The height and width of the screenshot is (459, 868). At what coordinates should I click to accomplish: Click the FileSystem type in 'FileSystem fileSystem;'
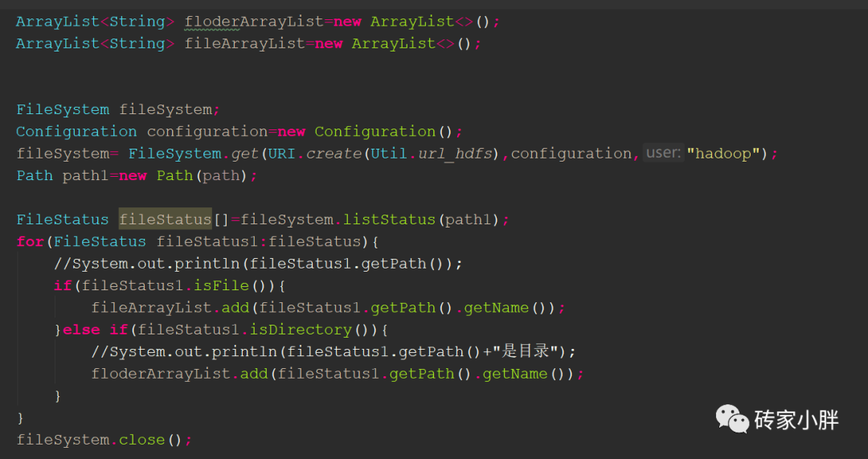coord(63,109)
